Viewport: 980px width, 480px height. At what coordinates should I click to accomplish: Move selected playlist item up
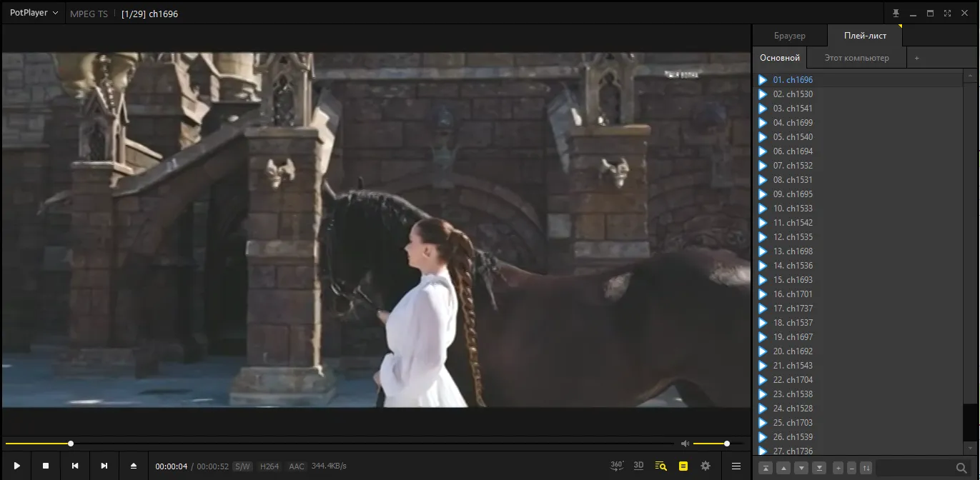tap(783, 468)
